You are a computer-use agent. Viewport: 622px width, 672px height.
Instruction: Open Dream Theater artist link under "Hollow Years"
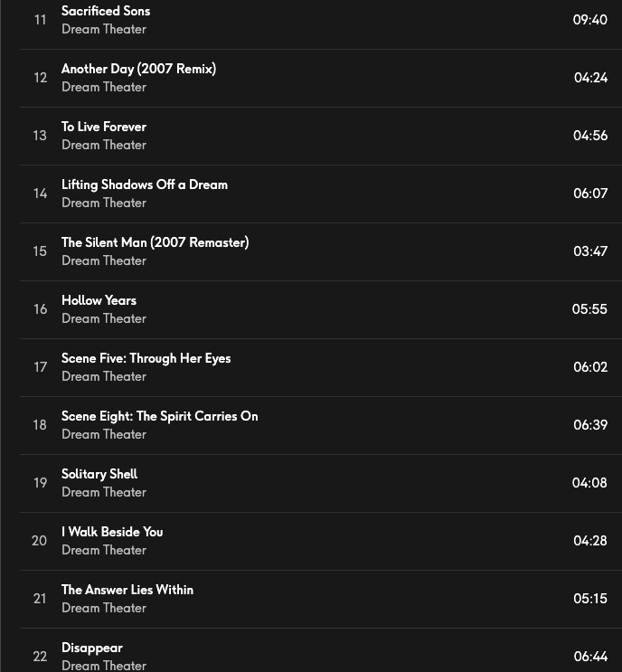pyautogui.click(x=104, y=318)
